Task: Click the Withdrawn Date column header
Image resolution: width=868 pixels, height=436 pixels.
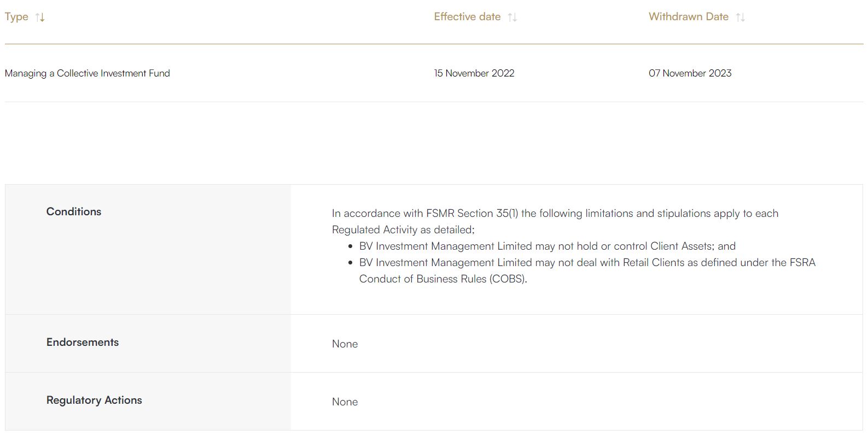Action: point(688,17)
